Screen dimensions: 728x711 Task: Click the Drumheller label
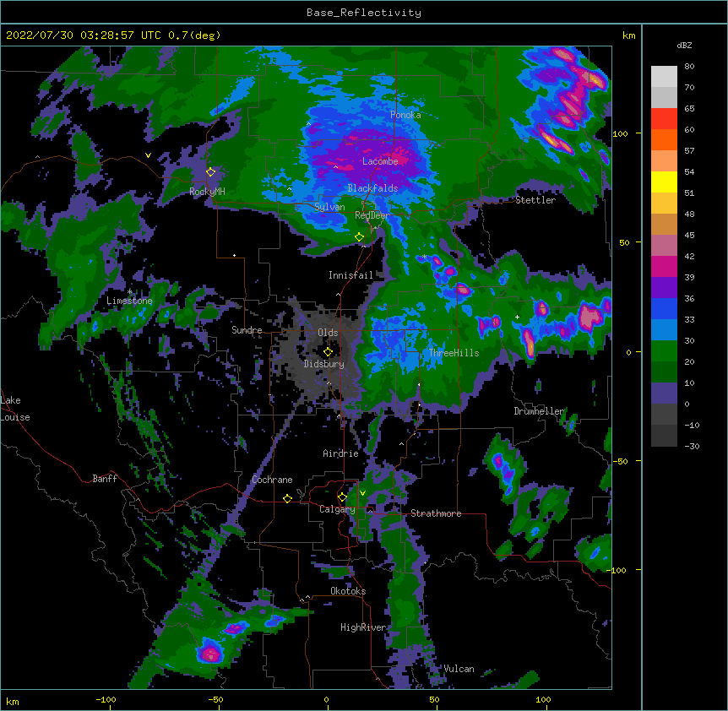pos(539,411)
